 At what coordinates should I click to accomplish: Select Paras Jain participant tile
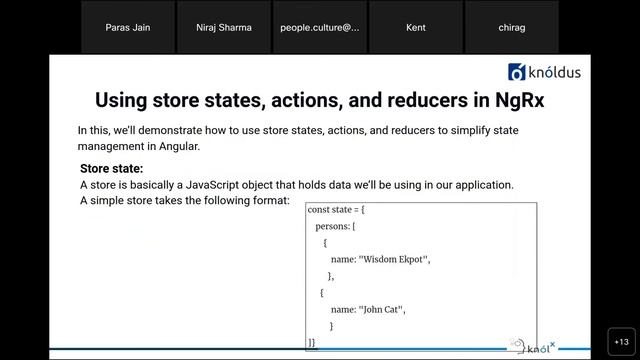128,27
